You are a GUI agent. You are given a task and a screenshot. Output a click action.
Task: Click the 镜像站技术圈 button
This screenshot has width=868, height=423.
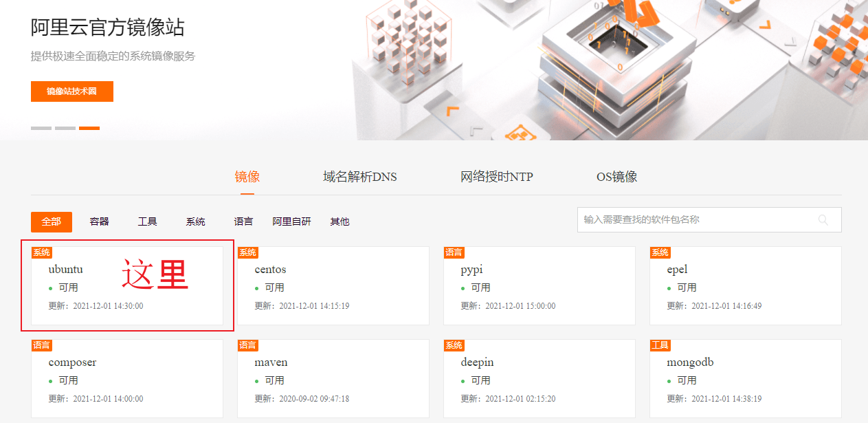click(x=71, y=91)
